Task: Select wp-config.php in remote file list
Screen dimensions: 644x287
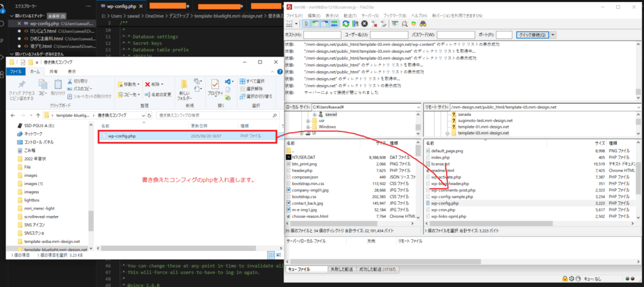Action: click(445, 203)
